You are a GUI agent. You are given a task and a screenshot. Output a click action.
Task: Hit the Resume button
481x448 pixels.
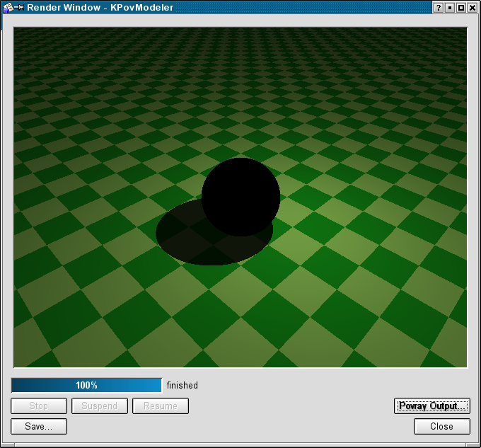pyautogui.click(x=161, y=406)
